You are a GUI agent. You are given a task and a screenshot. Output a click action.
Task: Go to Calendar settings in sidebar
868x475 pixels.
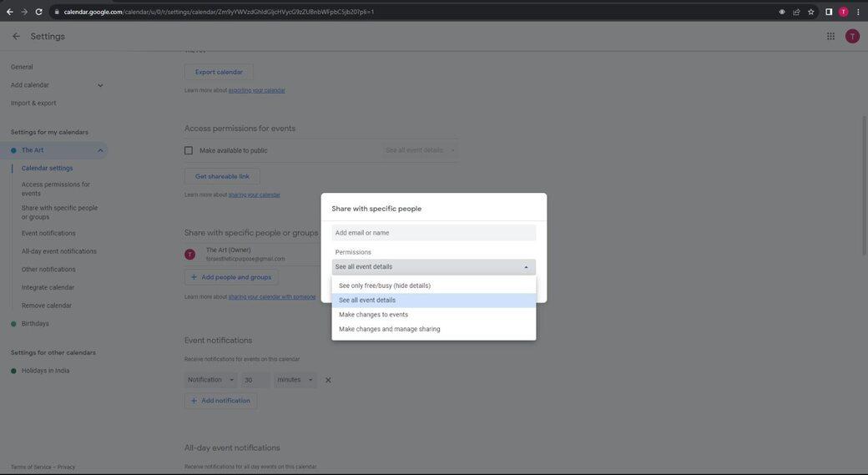pyautogui.click(x=47, y=169)
